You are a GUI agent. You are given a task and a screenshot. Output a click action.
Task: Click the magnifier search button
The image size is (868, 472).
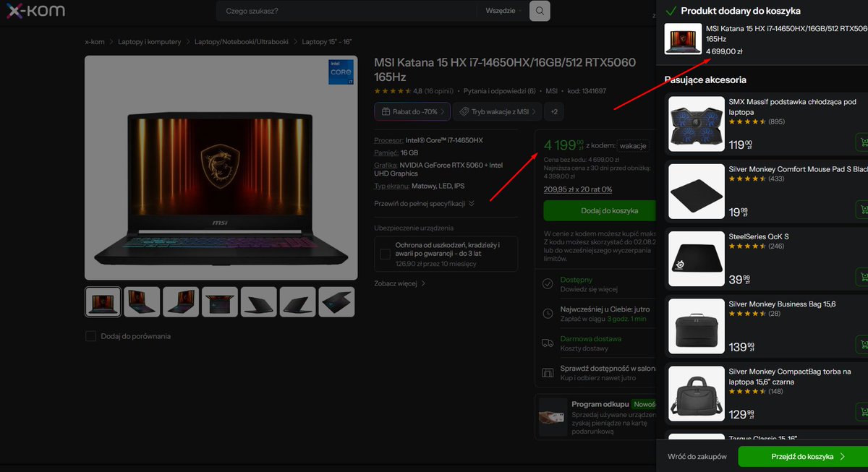(x=540, y=11)
